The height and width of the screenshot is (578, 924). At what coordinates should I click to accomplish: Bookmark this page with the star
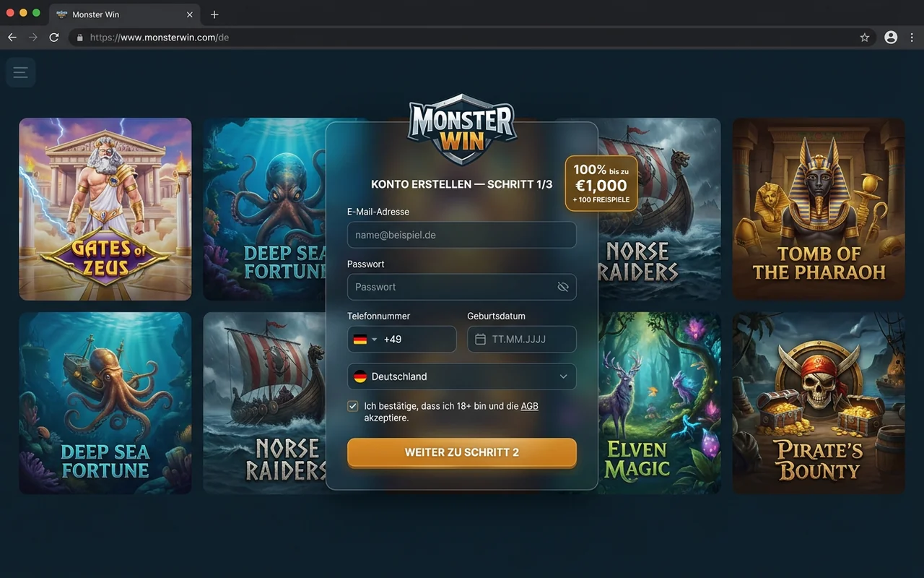865,38
